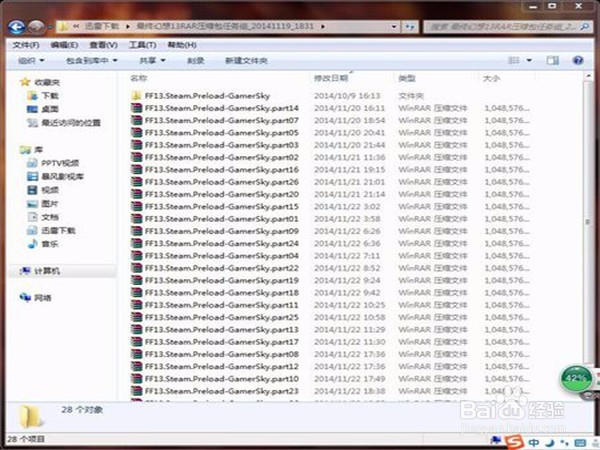Go back with the blue Back arrow
This screenshot has width=600, height=450.
pos(17,27)
